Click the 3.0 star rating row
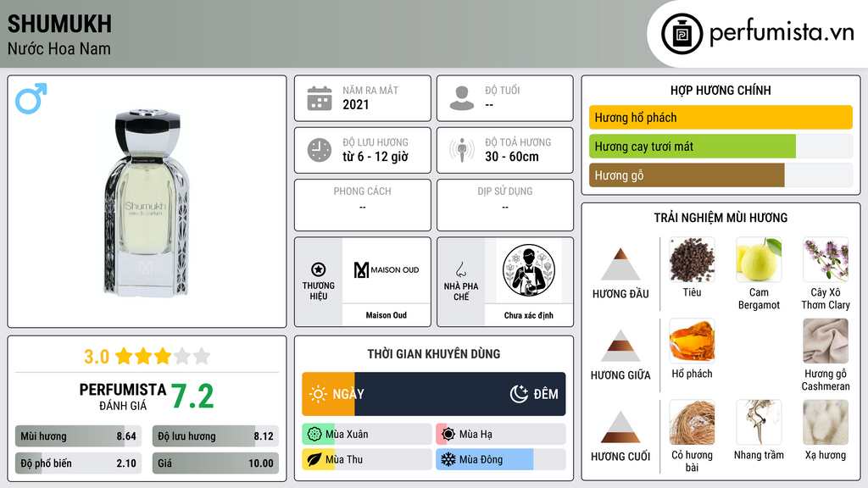 [147, 357]
